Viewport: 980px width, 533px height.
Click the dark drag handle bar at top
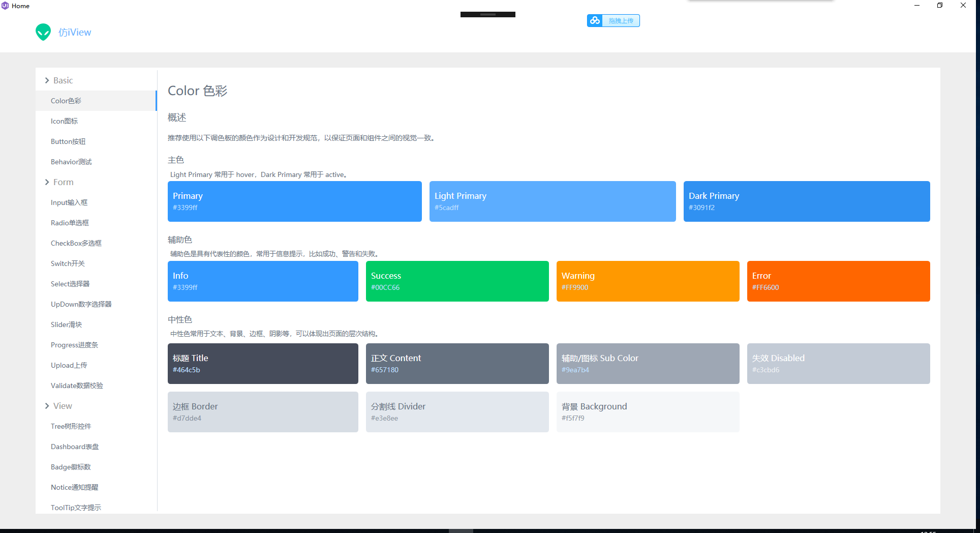(x=488, y=14)
